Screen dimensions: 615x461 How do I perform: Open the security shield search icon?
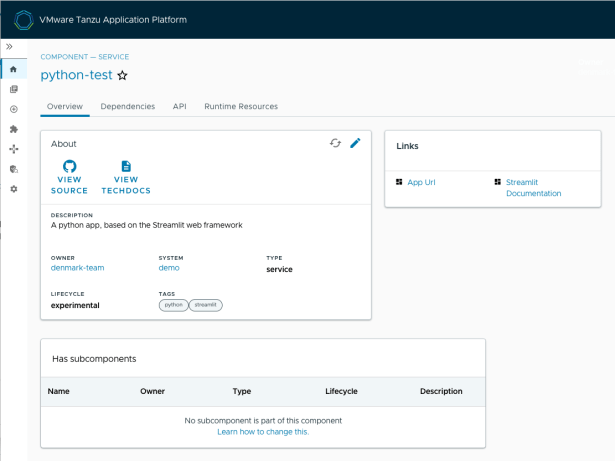(x=14, y=169)
